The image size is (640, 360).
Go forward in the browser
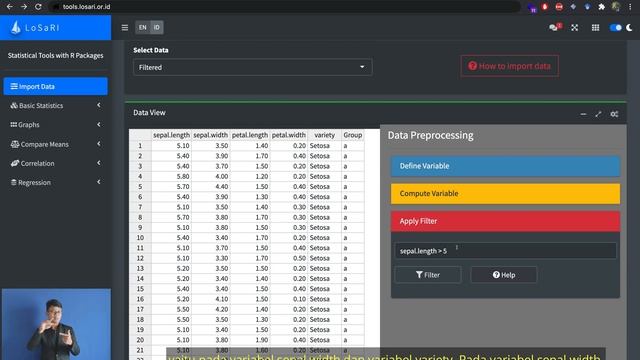click(24, 7)
